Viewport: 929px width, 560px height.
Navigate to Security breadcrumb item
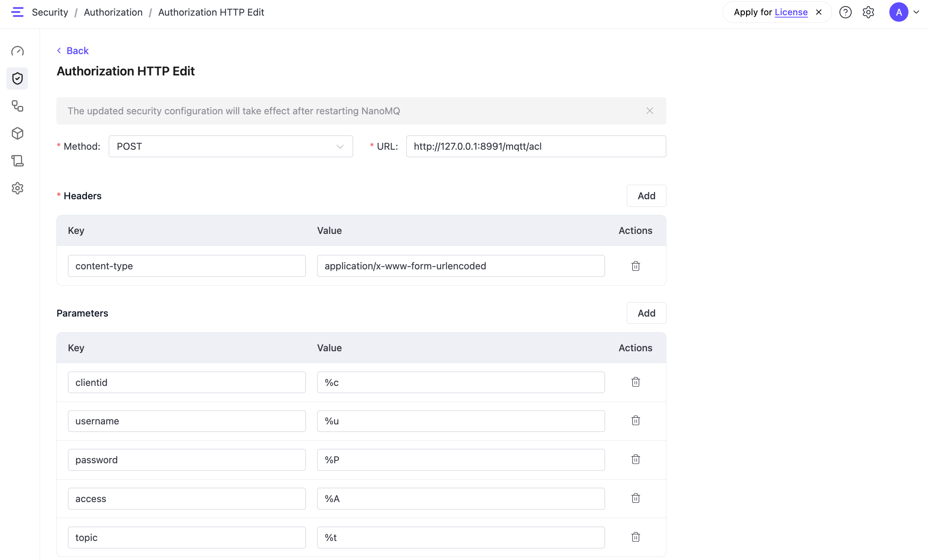[50, 12]
